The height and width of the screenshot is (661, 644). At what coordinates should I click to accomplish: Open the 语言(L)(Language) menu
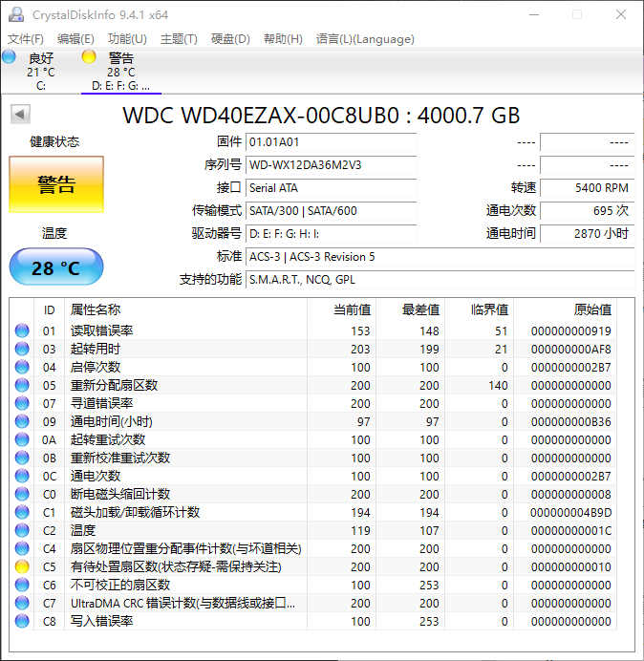[365, 39]
